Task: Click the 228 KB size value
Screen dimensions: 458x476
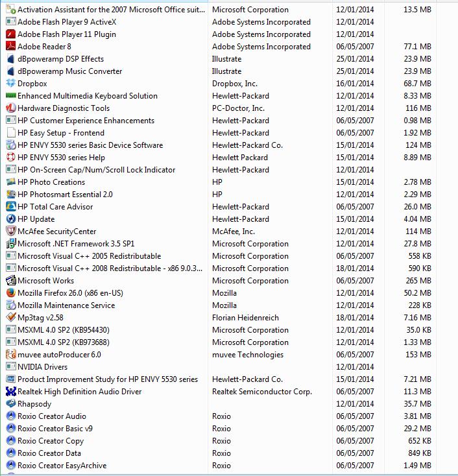Action: click(420, 305)
